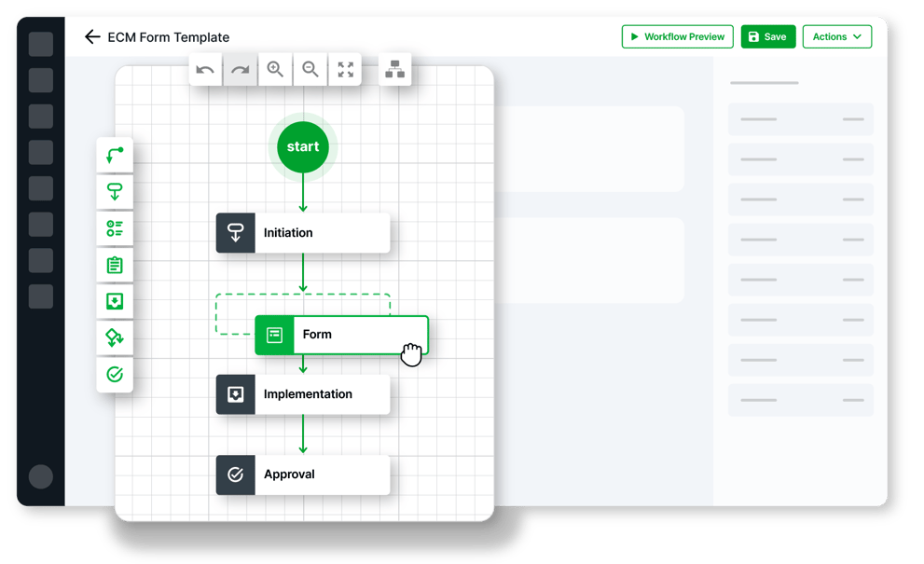Select the checklist step tool from sidebar
The width and height of the screenshot is (924, 564).
point(114,227)
